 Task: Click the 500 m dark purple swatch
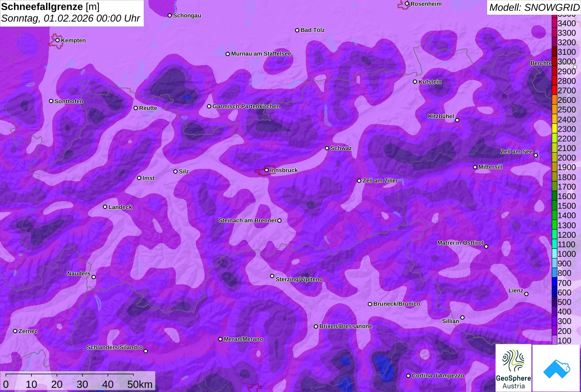tap(554, 302)
